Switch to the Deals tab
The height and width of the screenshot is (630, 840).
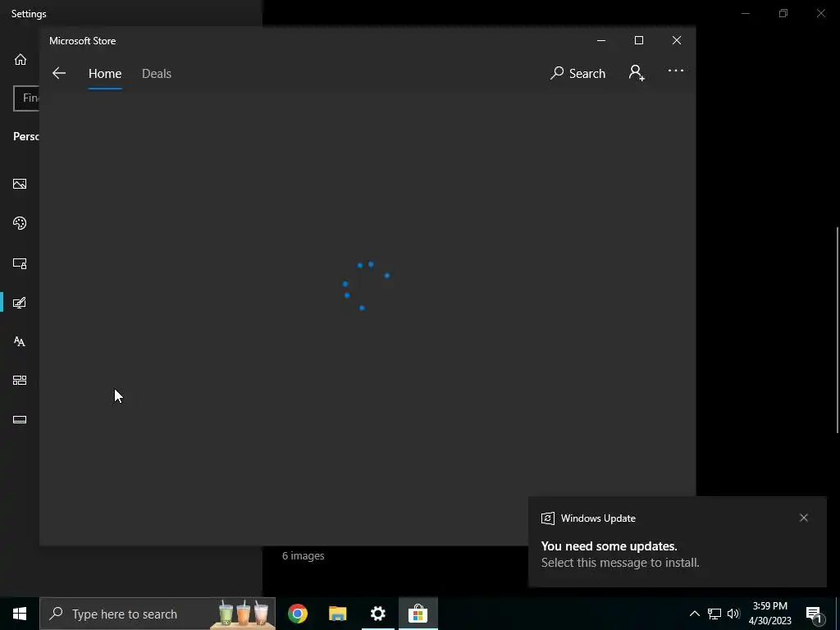(157, 73)
